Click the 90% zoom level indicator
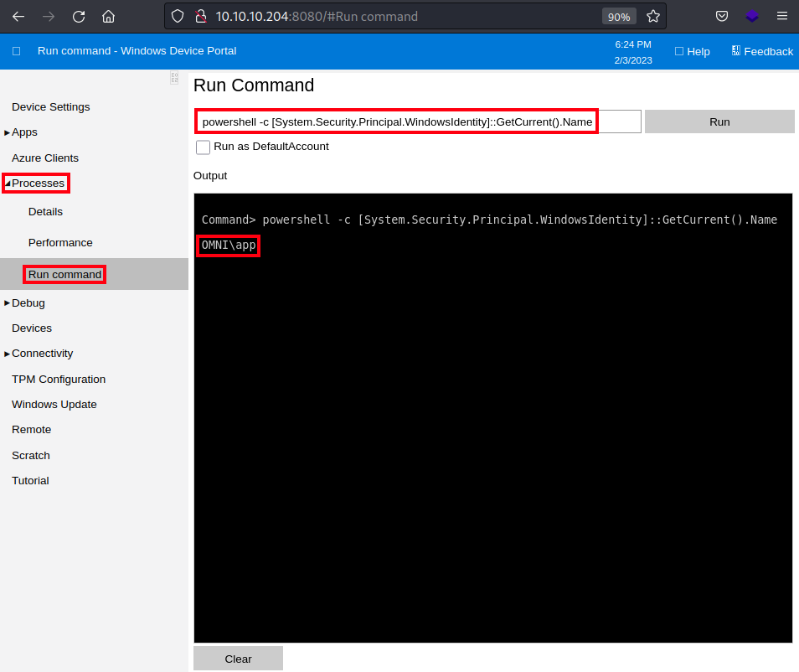 (x=619, y=17)
